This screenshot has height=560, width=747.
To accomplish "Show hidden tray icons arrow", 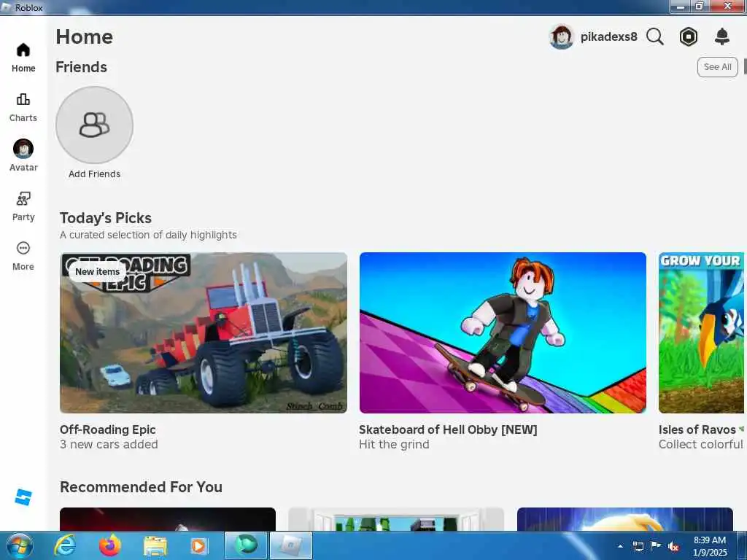I will pyautogui.click(x=620, y=546).
